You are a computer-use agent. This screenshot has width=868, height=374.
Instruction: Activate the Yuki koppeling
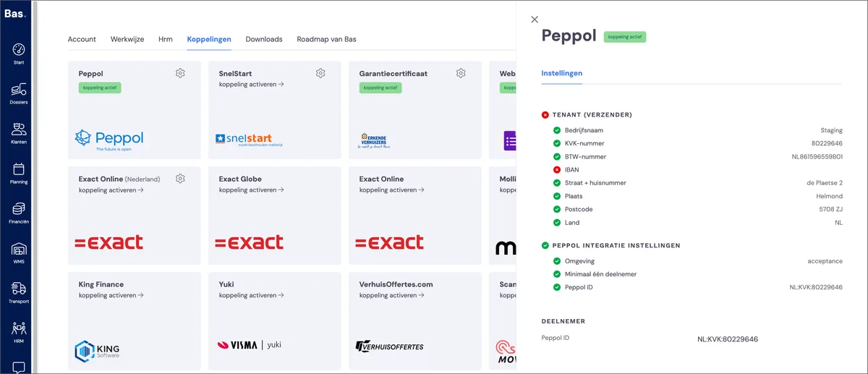tap(252, 295)
